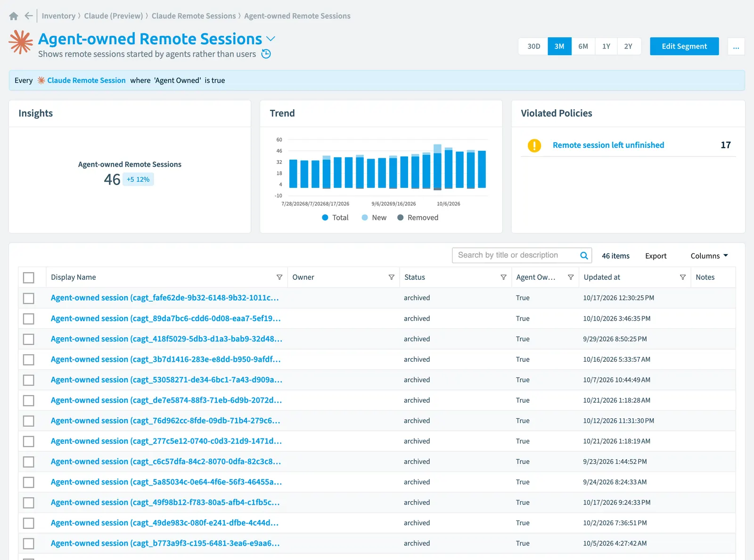Open the Claude Remote Session filter link
Screen dimensions: 754x560
(x=86, y=81)
